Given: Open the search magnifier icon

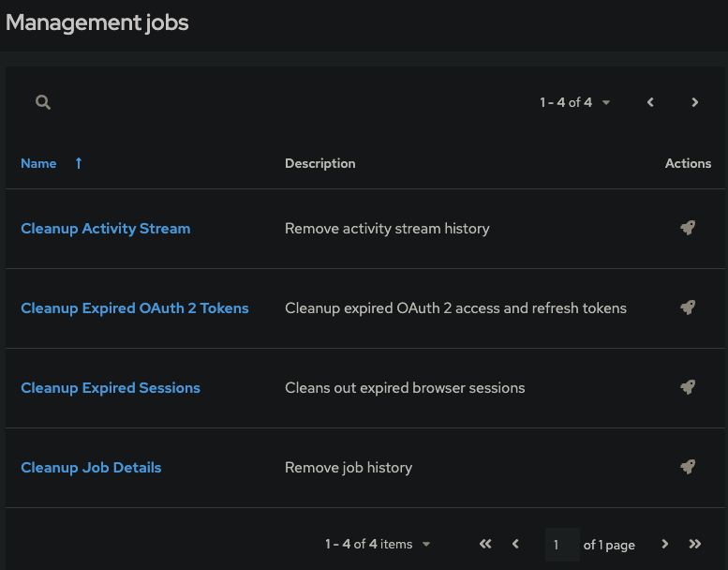Looking at the screenshot, I should (43, 102).
